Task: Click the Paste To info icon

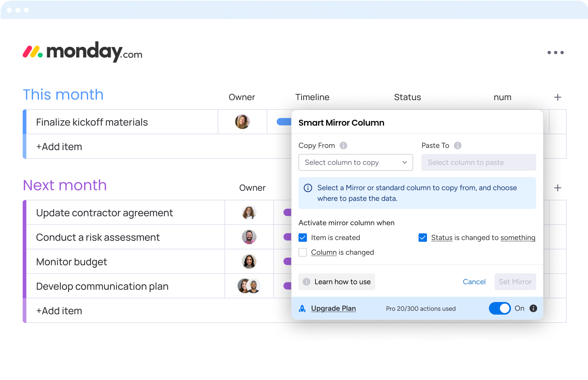Action: (x=458, y=146)
